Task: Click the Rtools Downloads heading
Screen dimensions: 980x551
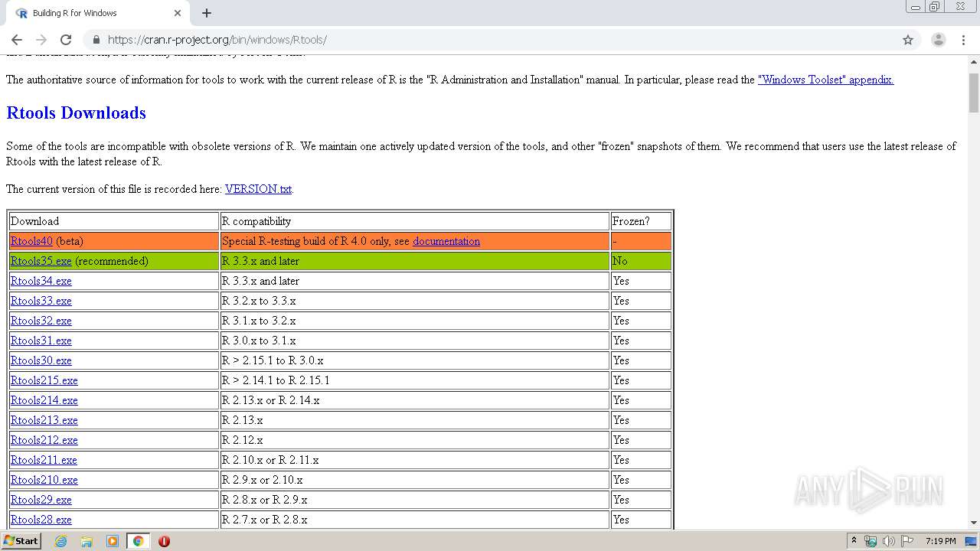Action: click(x=76, y=112)
